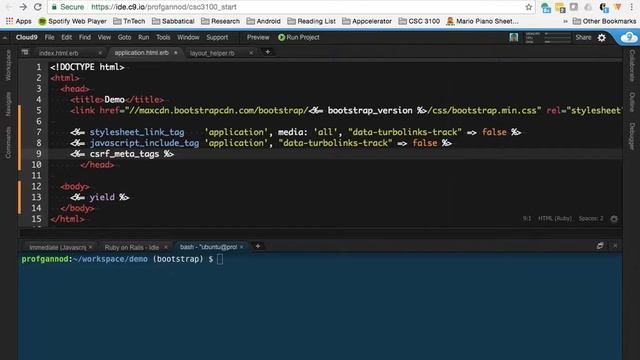Click the yield code line
Screen dimensions: 640x360
pos(100,197)
